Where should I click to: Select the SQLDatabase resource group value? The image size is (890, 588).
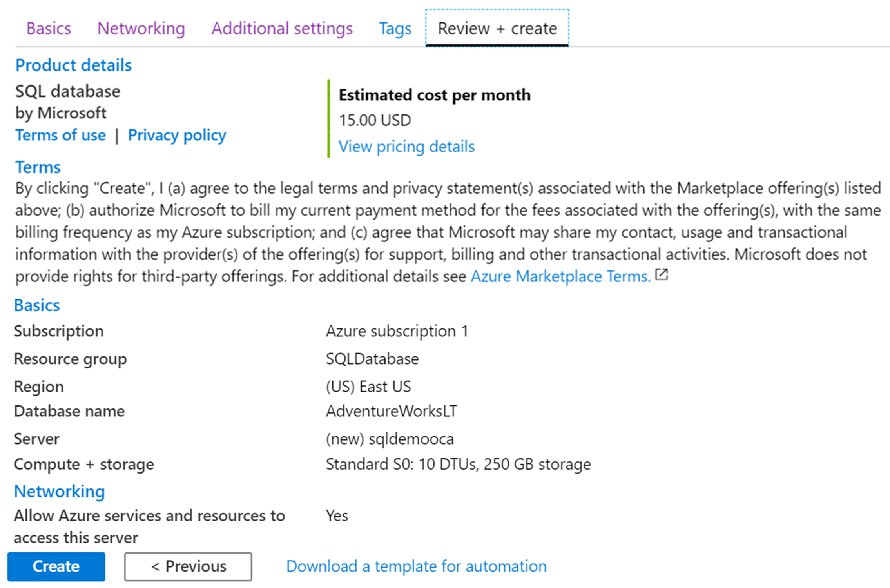[372, 359]
